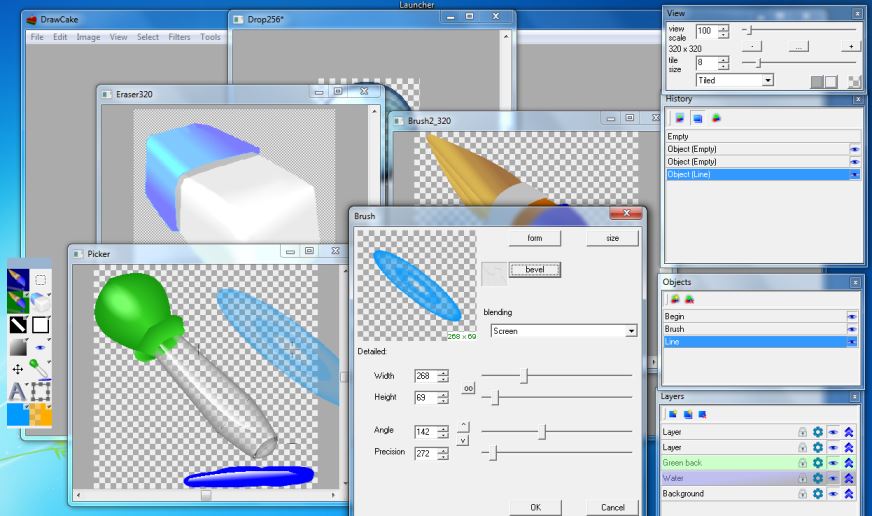Pick the dashed rectangle selection tool
872x516 pixels.
(41, 280)
